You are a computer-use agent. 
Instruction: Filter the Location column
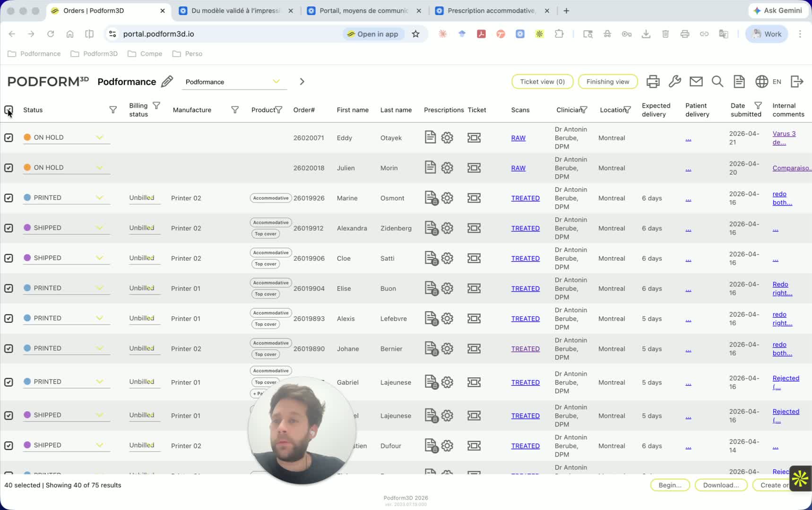[x=627, y=110]
